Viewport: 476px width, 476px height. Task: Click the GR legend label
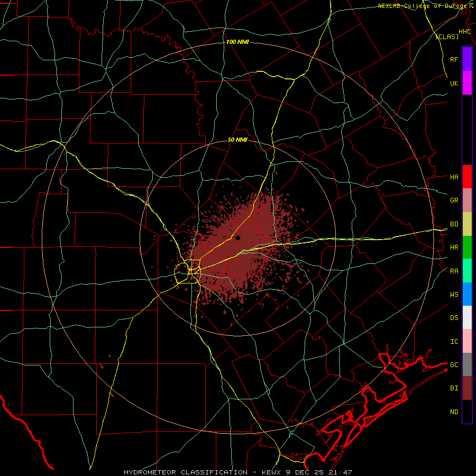click(454, 200)
